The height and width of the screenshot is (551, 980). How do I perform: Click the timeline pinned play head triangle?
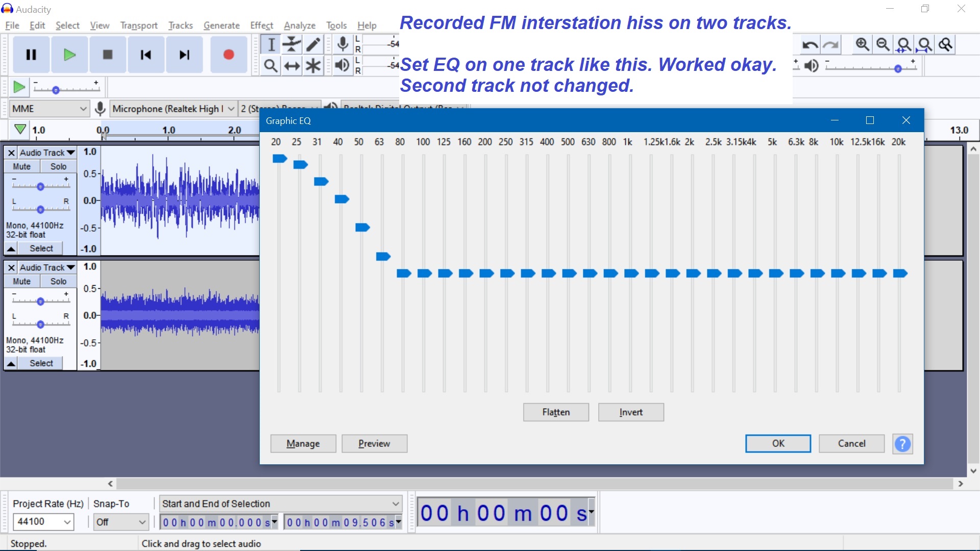[x=20, y=130]
